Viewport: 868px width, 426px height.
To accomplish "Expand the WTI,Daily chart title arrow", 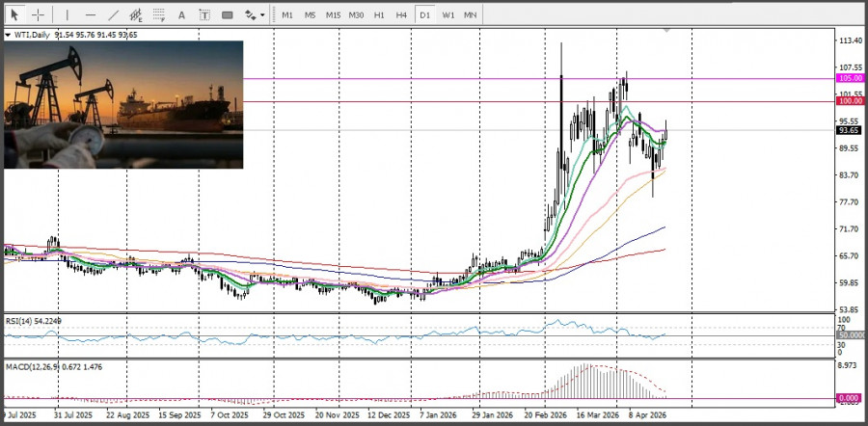I will (9, 35).
